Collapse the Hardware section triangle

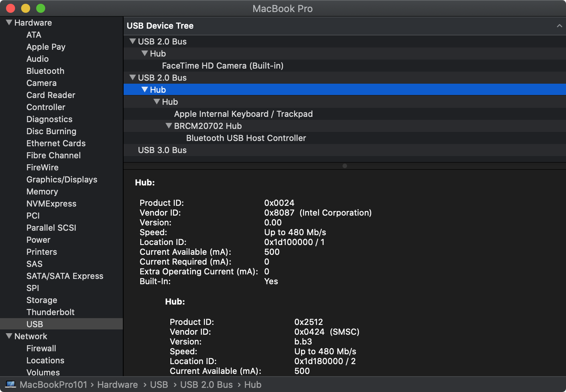[x=9, y=23]
